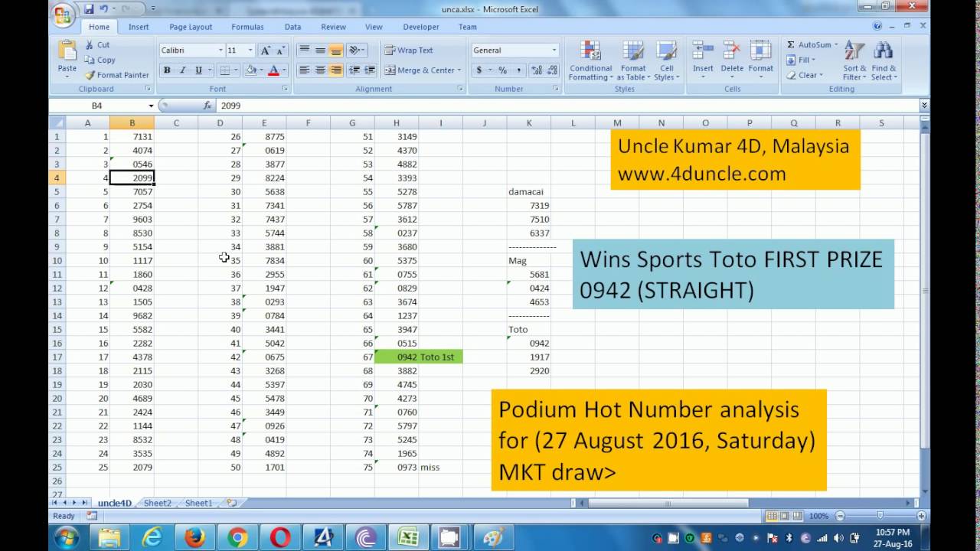Click the Borders icon
Screen dimensions: 980x551
tap(225, 70)
